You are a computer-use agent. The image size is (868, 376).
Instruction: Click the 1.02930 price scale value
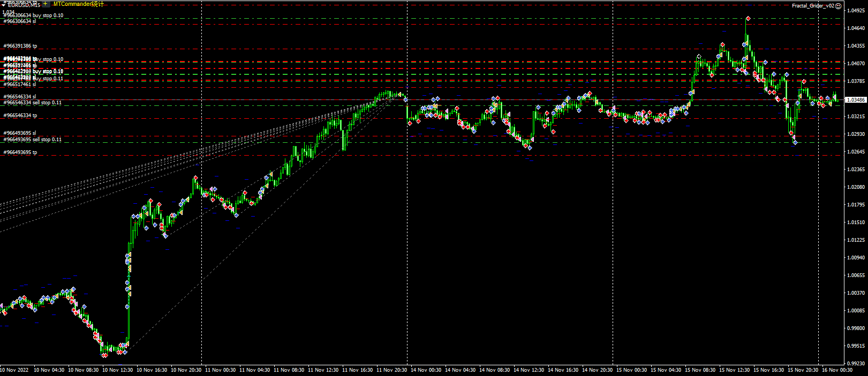[x=856, y=134]
